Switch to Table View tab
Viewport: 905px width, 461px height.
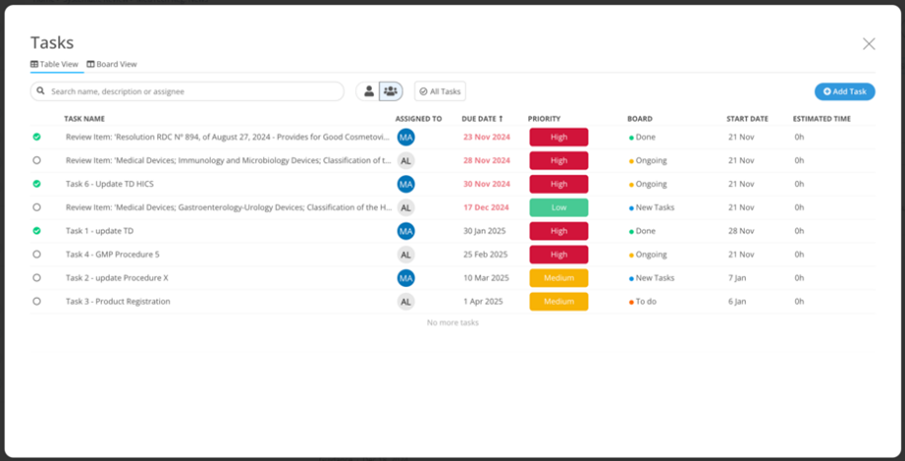click(54, 64)
